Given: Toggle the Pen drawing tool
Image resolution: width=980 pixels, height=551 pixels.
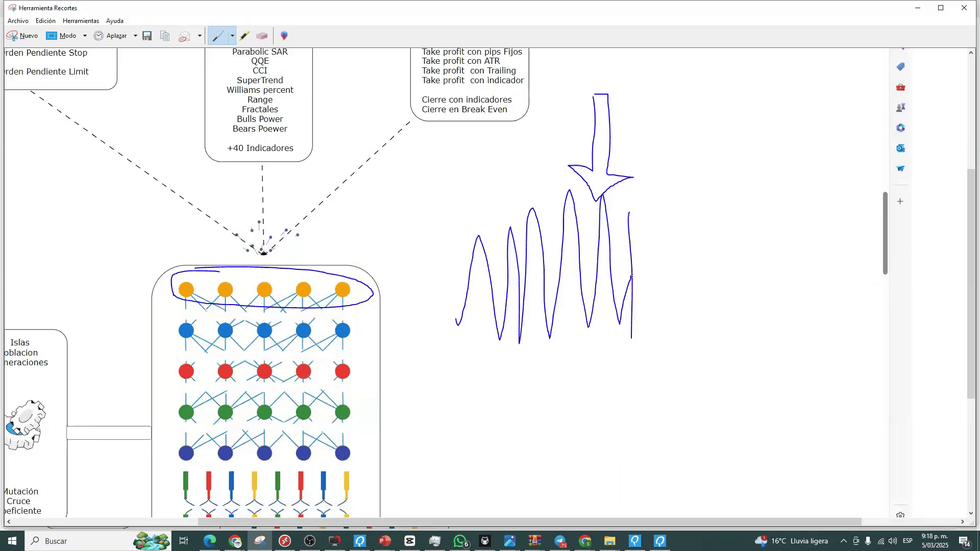Looking at the screenshot, I should (x=218, y=36).
